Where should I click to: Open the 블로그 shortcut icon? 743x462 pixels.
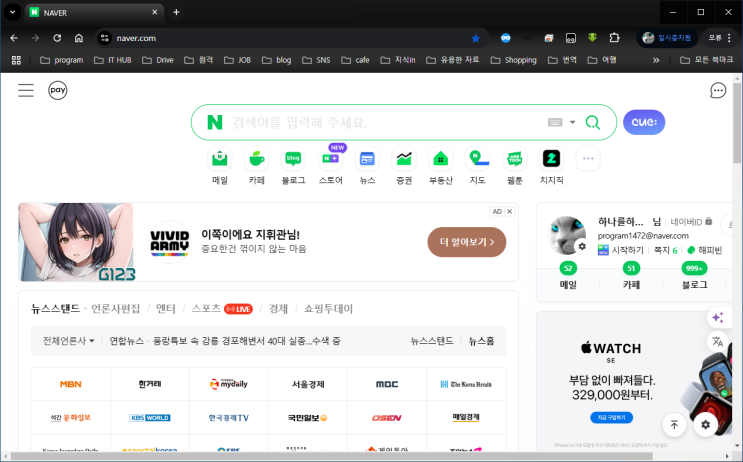pos(293,159)
